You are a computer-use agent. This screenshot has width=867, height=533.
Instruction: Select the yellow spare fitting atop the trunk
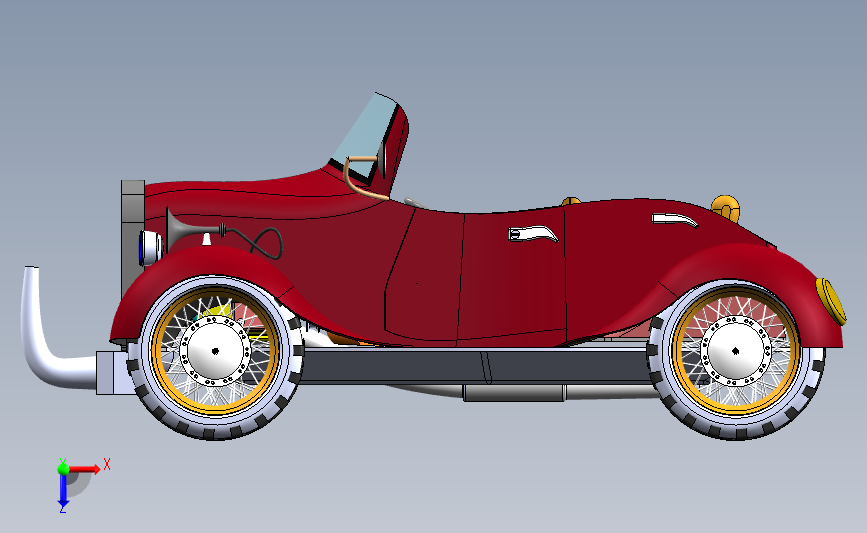pos(725,207)
